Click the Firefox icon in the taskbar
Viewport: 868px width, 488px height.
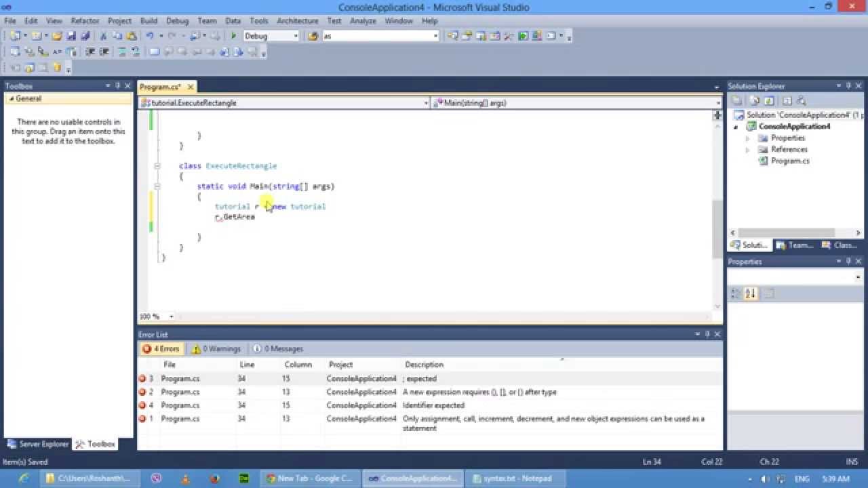[x=215, y=478]
